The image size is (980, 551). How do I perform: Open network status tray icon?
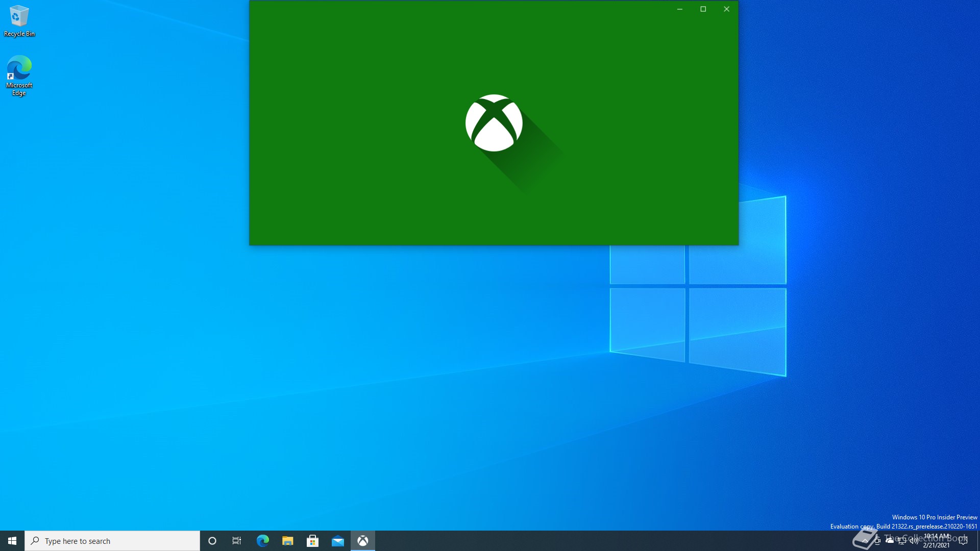(x=901, y=541)
